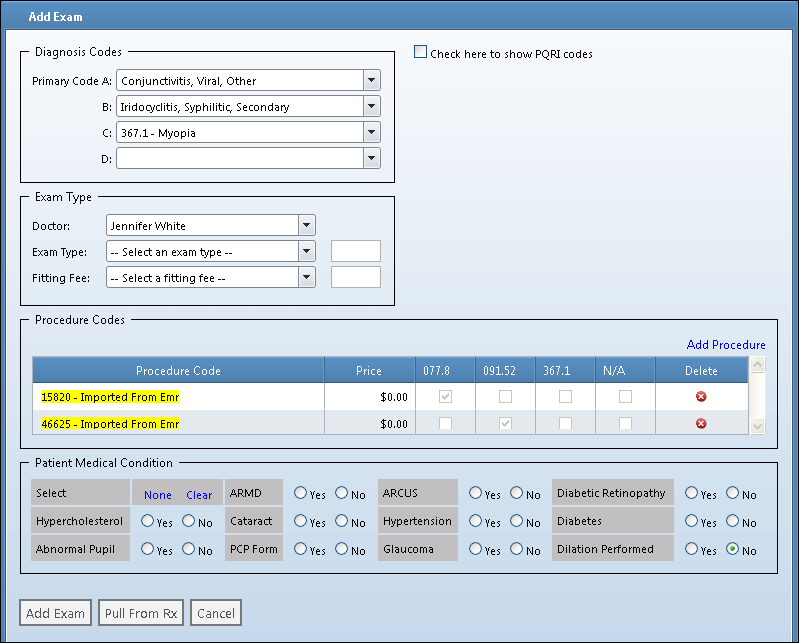Screen dimensions: 799x643
Task: Select No for Hypertension
Action: click(517, 521)
